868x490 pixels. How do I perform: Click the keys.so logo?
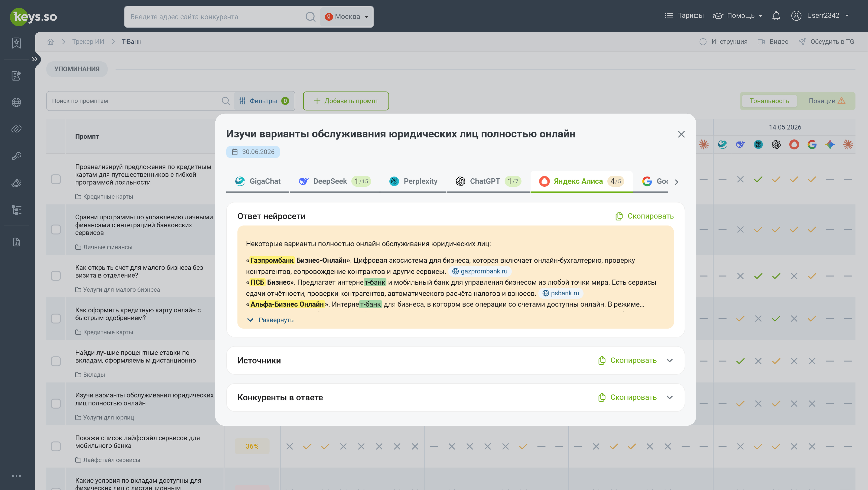(33, 16)
